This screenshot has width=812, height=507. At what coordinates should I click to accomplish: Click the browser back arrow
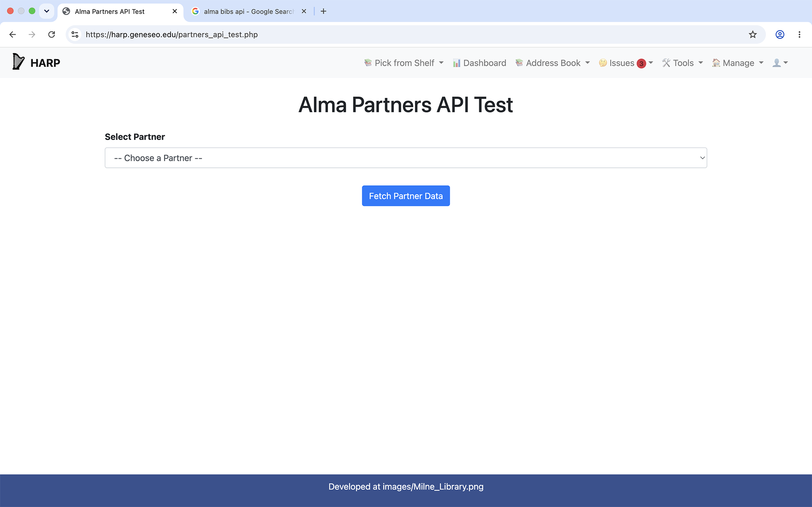[x=13, y=35]
